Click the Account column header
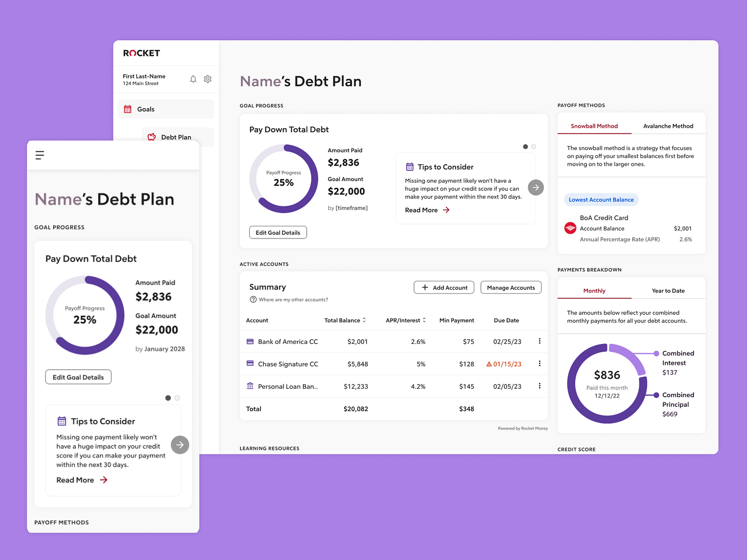This screenshot has height=560, width=747. pos(257,320)
